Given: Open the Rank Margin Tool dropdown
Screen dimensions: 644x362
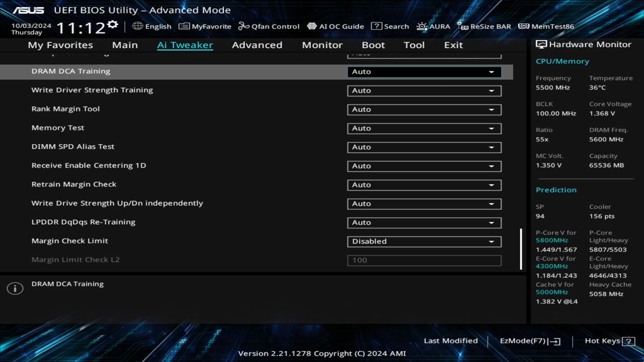Looking at the screenshot, I should click(424, 109).
